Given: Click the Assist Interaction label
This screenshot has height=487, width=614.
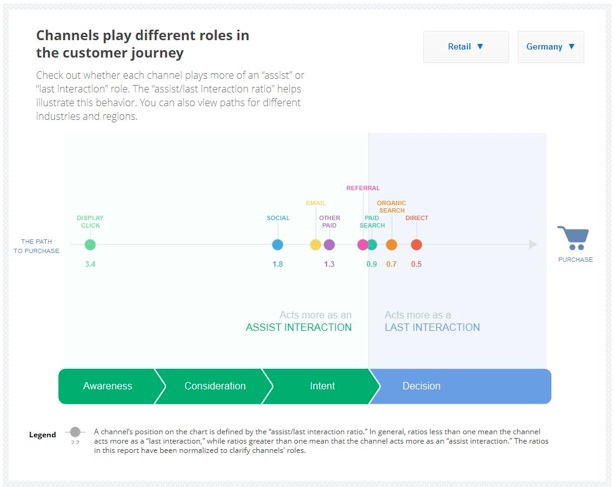Looking at the screenshot, I should (299, 327).
